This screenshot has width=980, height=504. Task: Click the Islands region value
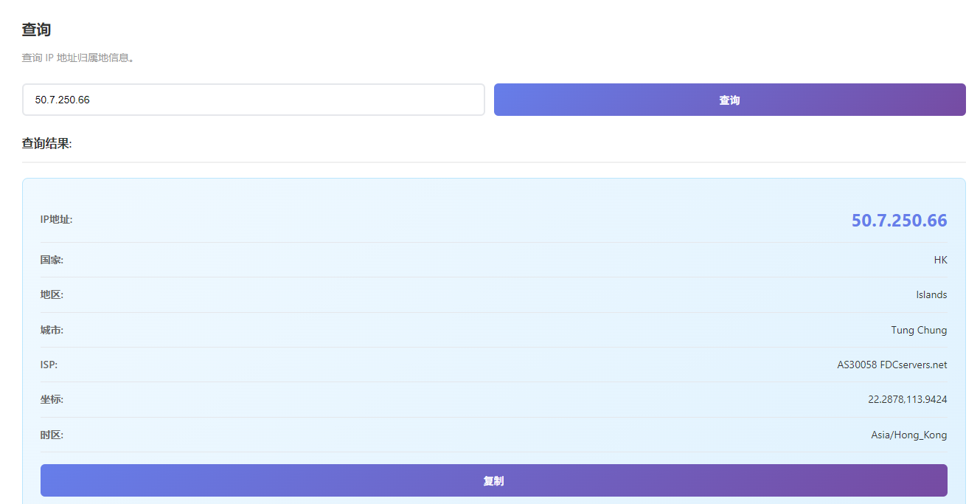coord(931,294)
